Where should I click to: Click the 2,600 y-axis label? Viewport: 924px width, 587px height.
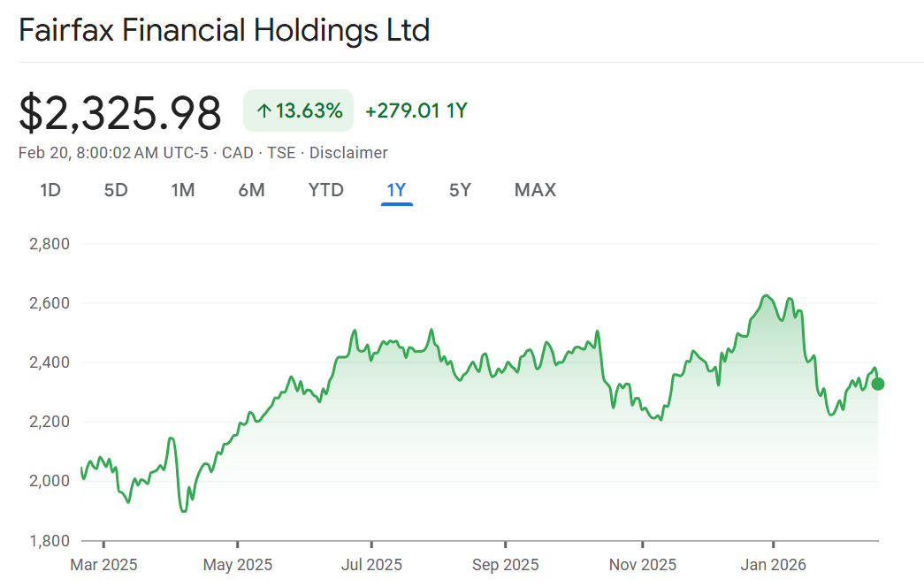[50, 303]
